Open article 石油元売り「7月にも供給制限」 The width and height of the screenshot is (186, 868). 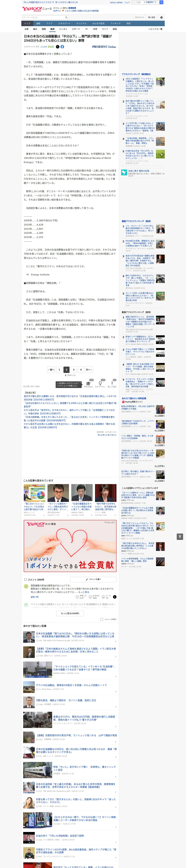(x=60, y=836)
